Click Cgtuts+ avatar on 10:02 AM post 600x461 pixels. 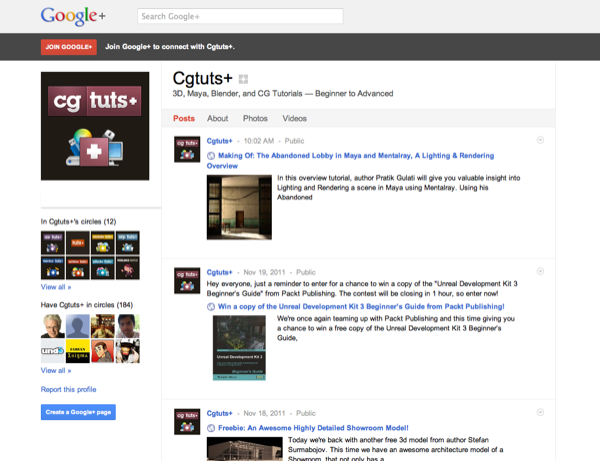tap(187, 149)
